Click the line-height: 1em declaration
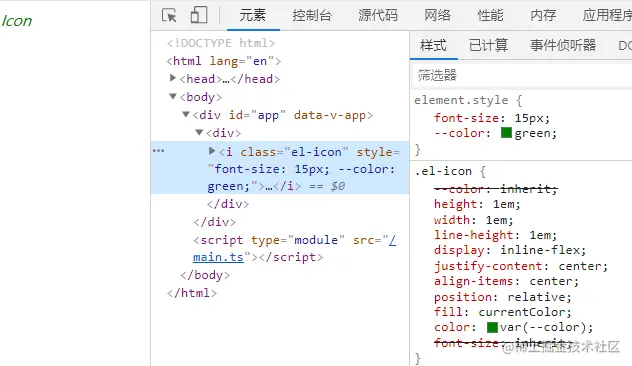Screen dimensions: 632x366 [495, 235]
